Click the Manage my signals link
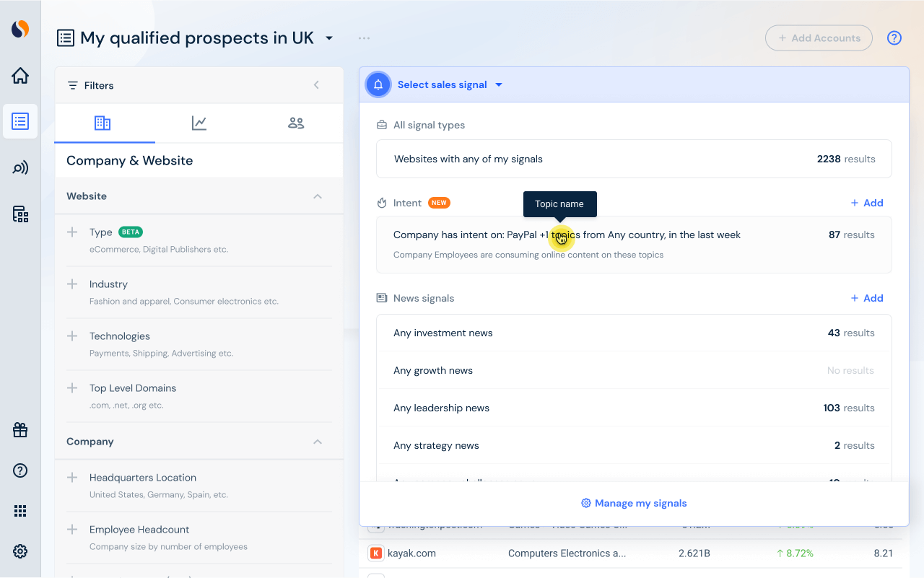This screenshot has height=578, width=924. pyautogui.click(x=634, y=503)
